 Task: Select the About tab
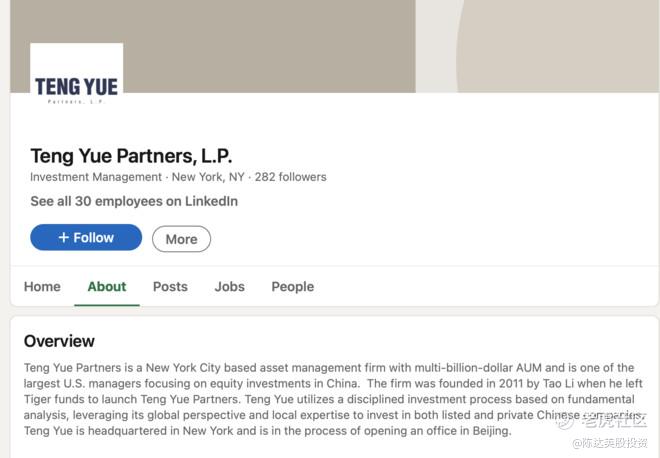[x=107, y=287]
